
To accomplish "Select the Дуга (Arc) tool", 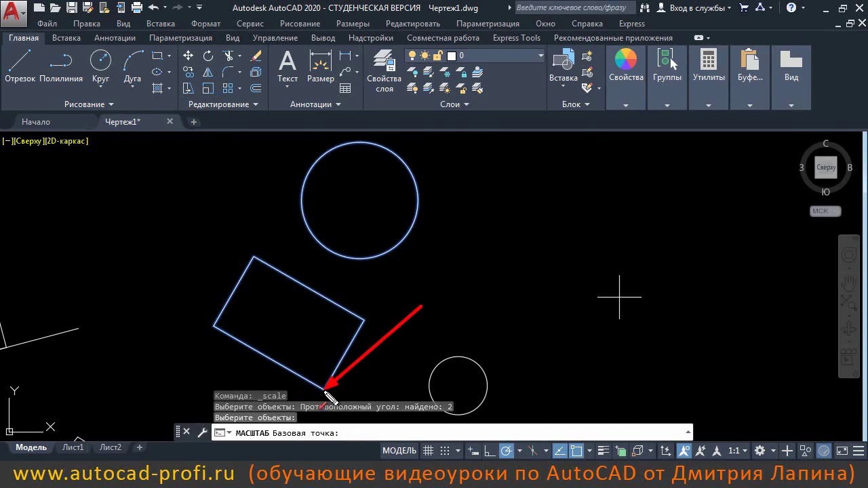I will coord(133,66).
